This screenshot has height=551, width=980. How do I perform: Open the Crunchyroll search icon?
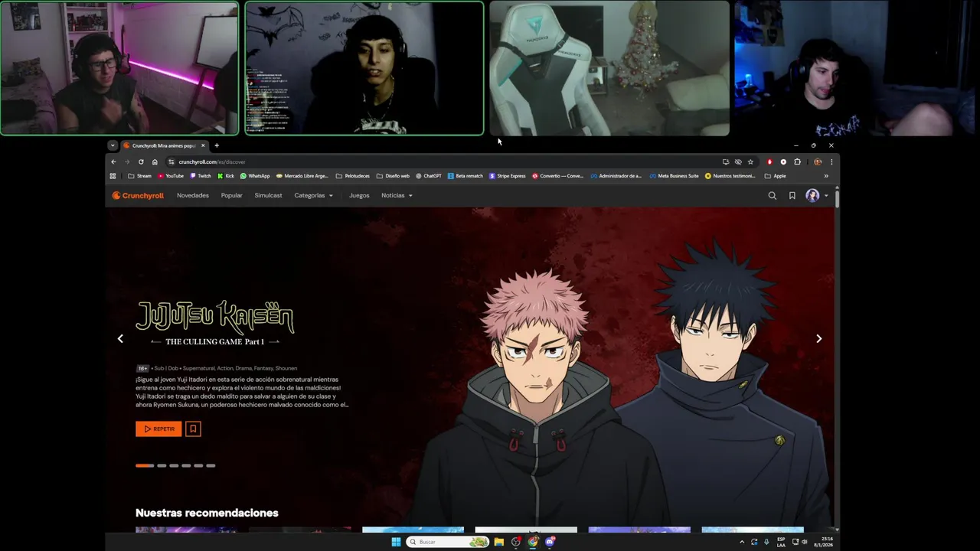tap(772, 196)
